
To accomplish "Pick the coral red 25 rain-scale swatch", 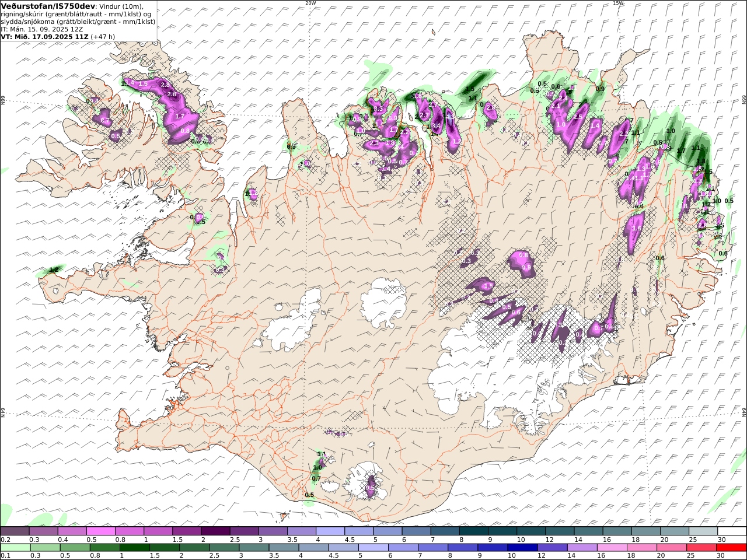I will (x=700, y=548).
